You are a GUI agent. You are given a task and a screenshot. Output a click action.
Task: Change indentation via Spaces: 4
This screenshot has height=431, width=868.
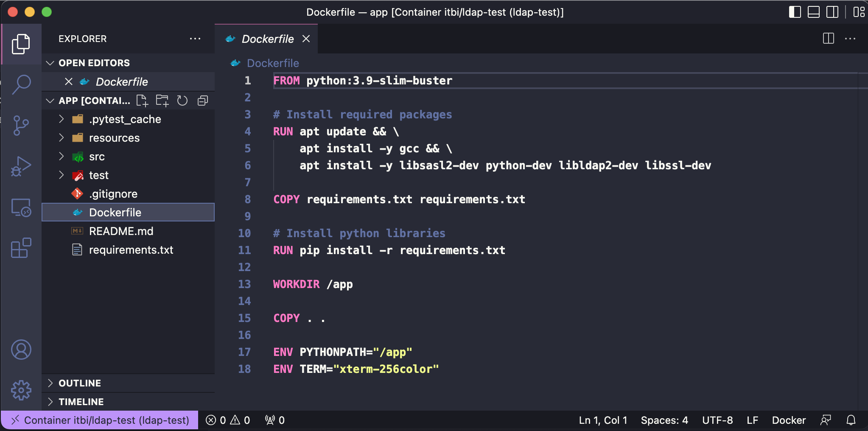click(664, 420)
